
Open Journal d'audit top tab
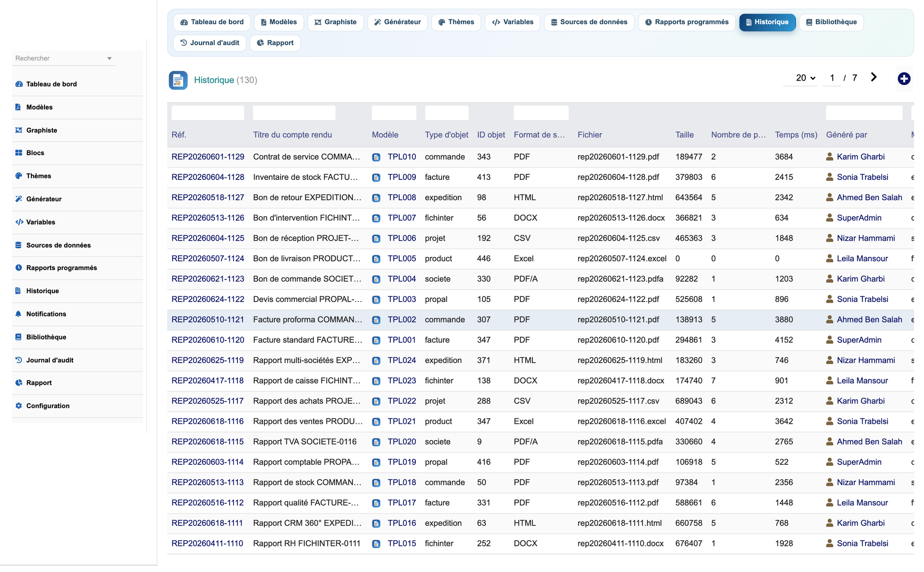coord(209,43)
